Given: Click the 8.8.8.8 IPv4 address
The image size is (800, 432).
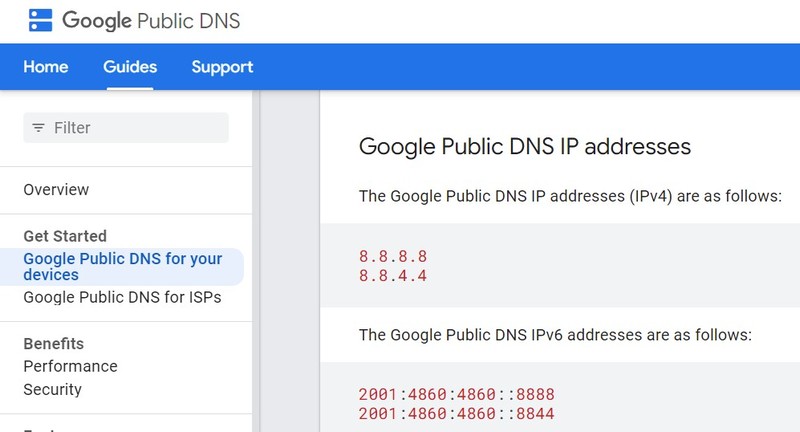Looking at the screenshot, I should [393, 257].
